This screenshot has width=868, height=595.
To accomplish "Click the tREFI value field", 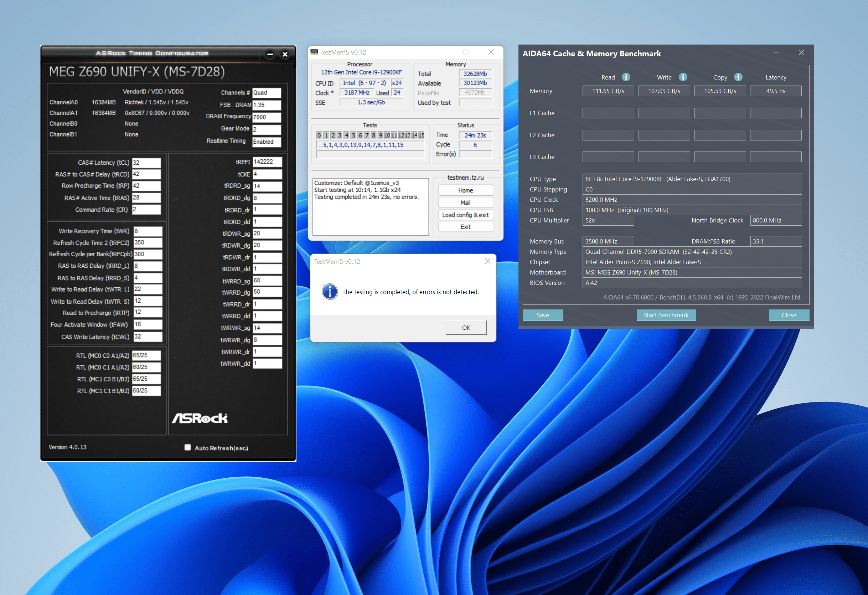I will (x=268, y=162).
